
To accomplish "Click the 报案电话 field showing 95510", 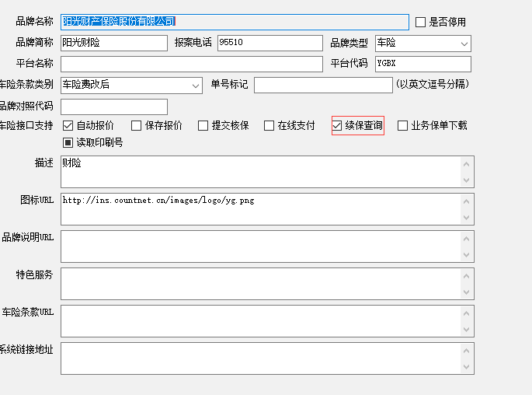I will [270, 43].
